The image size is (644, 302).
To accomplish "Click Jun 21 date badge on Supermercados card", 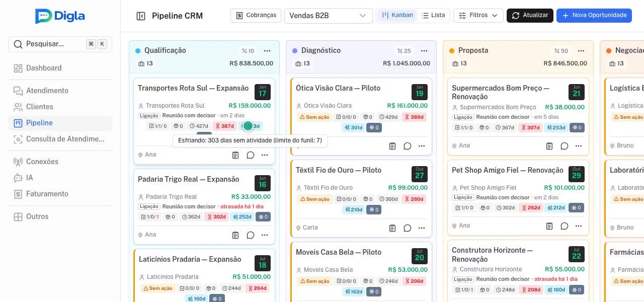I will pyautogui.click(x=577, y=92).
